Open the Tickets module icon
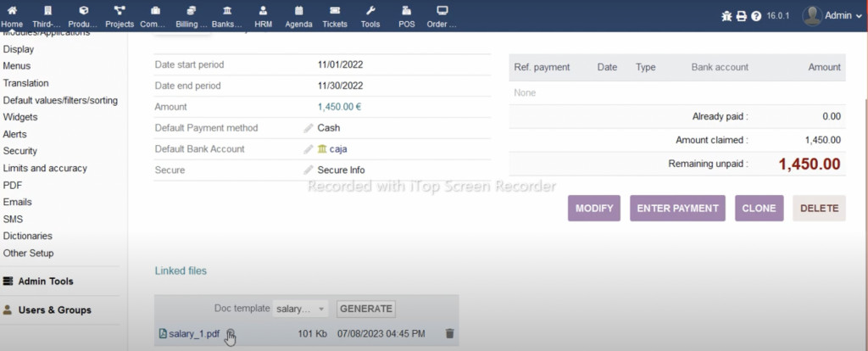 (334, 10)
